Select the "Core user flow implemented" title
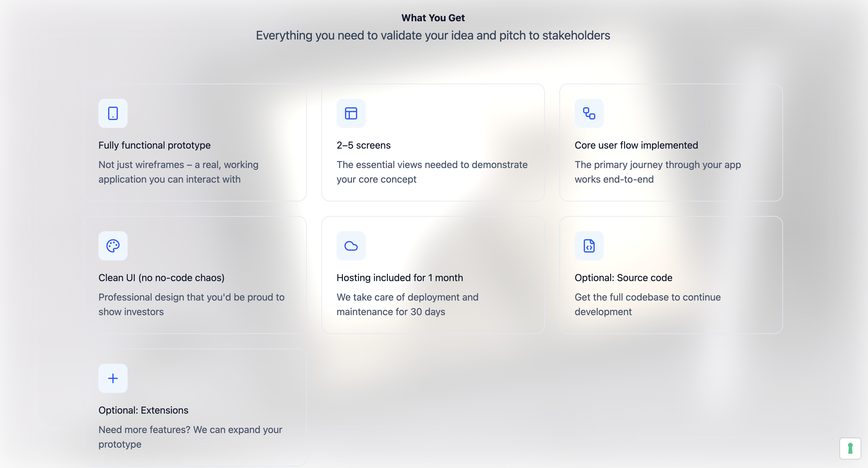 (x=636, y=145)
